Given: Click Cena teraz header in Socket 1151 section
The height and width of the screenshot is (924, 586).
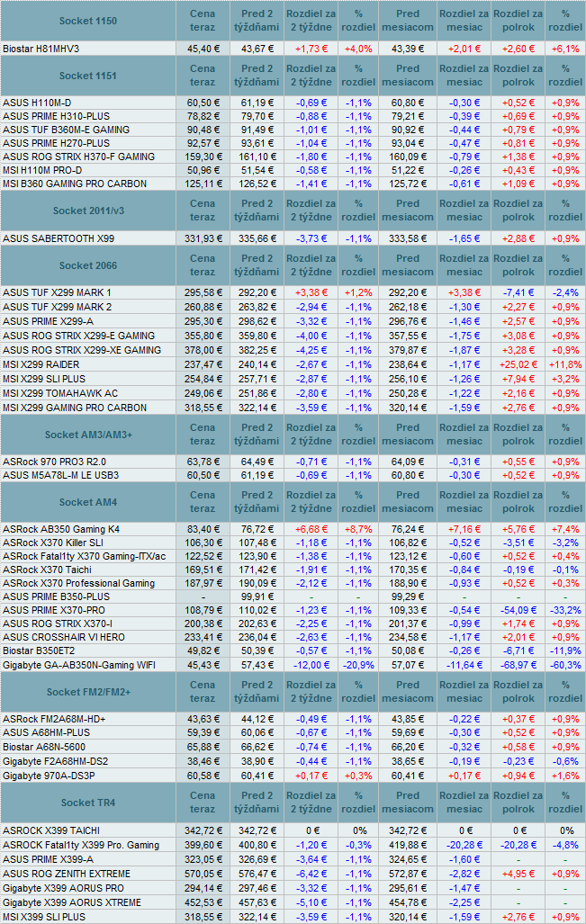Looking at the screenshot, I should 203,76.
